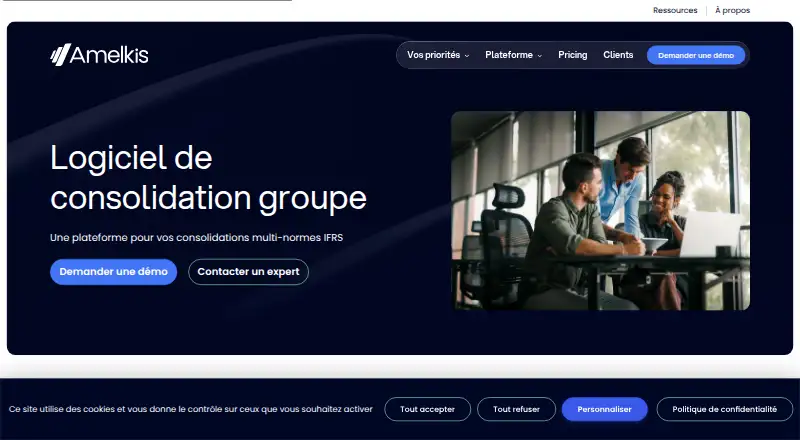Viewport: 800px width, 440px height.
Task: Open the Pricing page
Action: [572, 55]
